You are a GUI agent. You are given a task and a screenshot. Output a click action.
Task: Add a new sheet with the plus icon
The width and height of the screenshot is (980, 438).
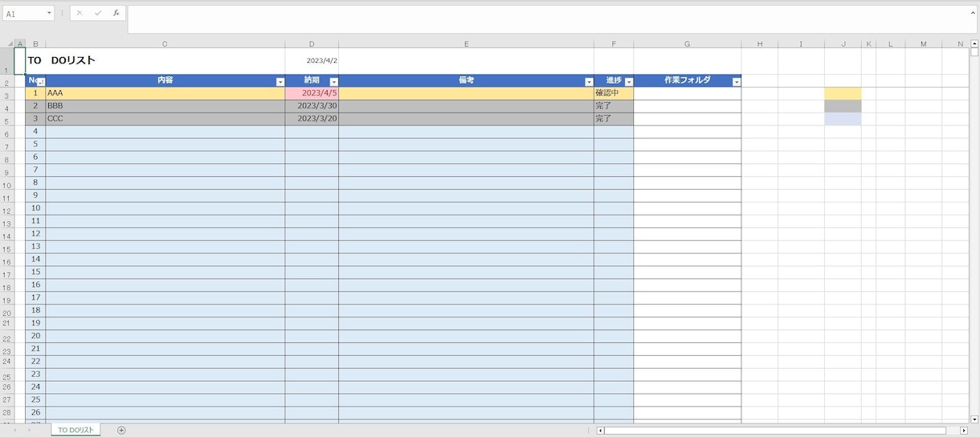pyautogui.click(x=121, y=430)
